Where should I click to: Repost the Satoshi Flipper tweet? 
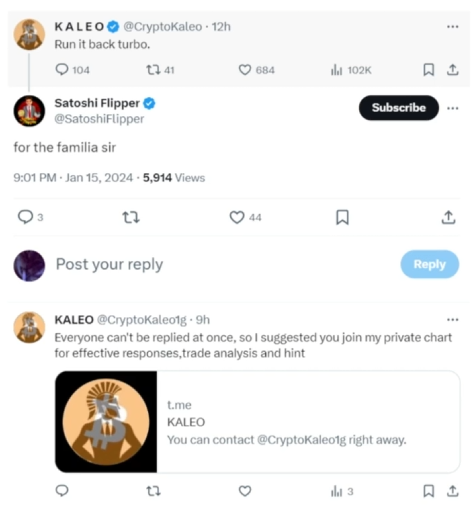(x=131, y=217)
